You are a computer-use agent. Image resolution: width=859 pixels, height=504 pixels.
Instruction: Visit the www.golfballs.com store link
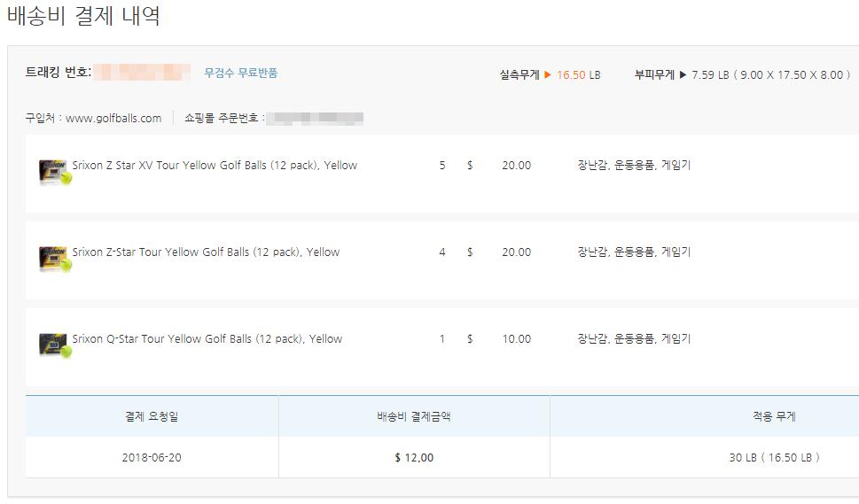113,118
